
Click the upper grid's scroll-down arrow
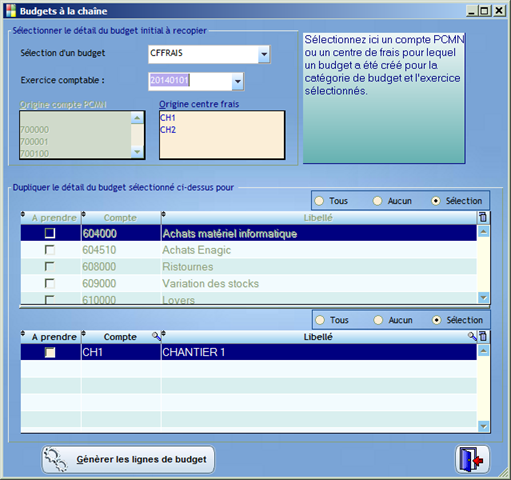coord(483,297)
